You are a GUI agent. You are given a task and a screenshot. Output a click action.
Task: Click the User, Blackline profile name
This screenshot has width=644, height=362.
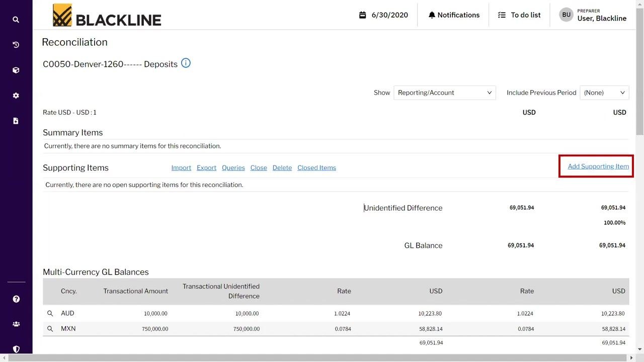coord(602,19)
